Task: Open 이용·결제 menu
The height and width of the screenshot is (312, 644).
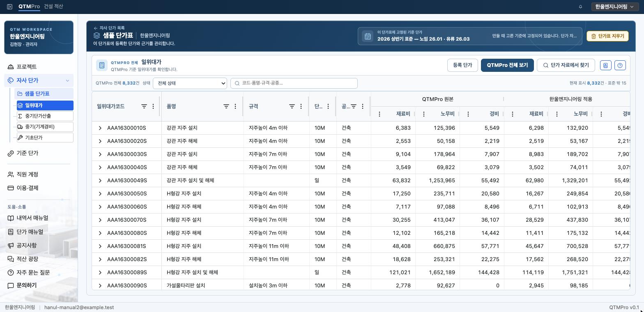Action: point(39,188)
